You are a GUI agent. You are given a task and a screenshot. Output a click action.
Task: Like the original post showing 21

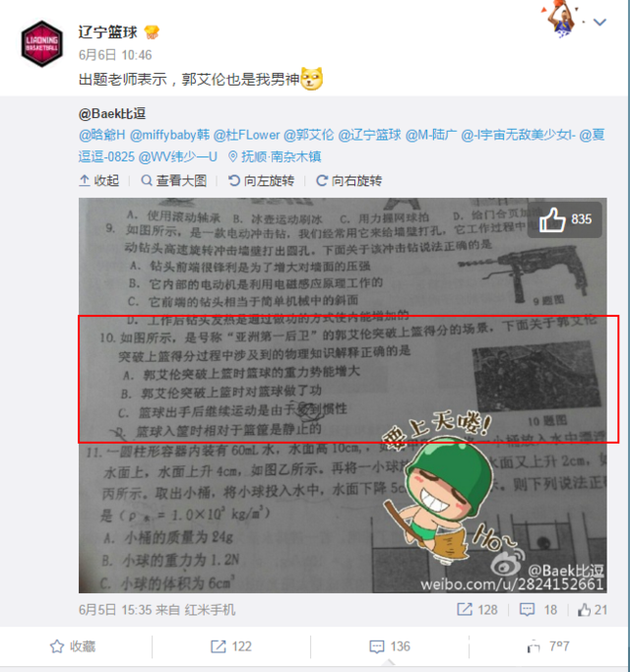[x=593, y=609]
